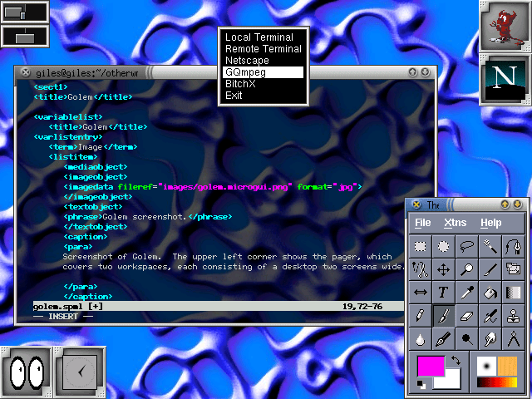Open the Xtns menu
Image resolution: width=532 pixels, height=399 pixels.
click(x=456, y=223)
